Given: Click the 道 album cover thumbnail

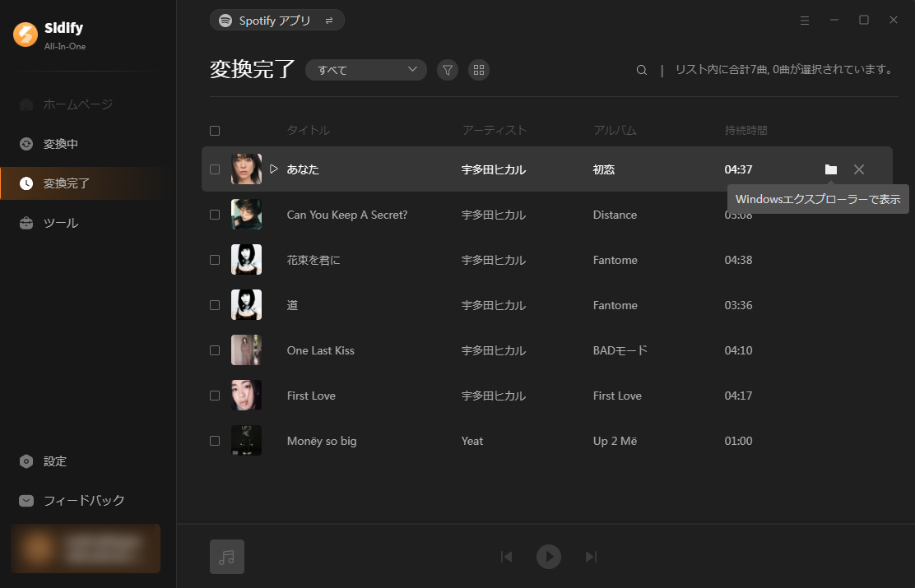Looking at the screenshot, I should pos(246,305).
